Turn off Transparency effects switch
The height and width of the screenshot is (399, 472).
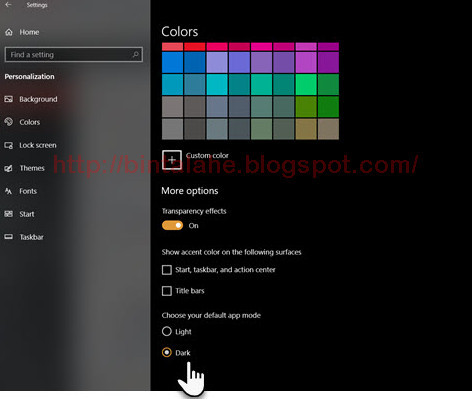pos(172,226)
